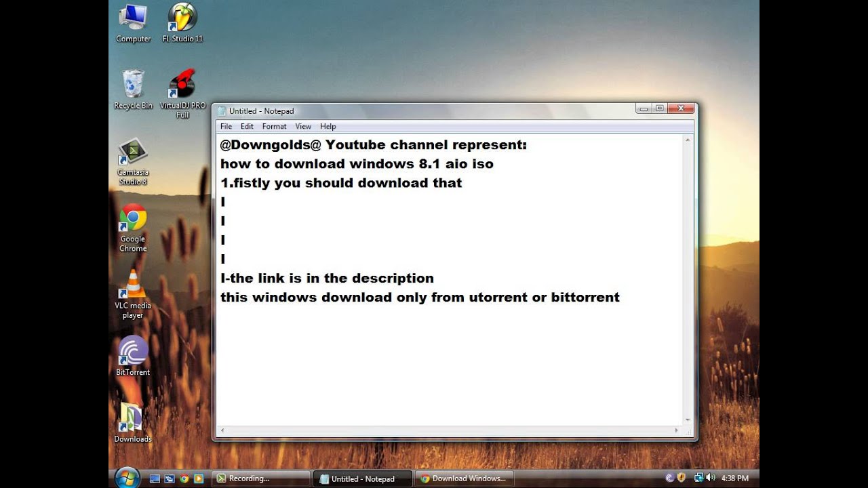Click Switch between windows quick launch icon

[170, 479]
